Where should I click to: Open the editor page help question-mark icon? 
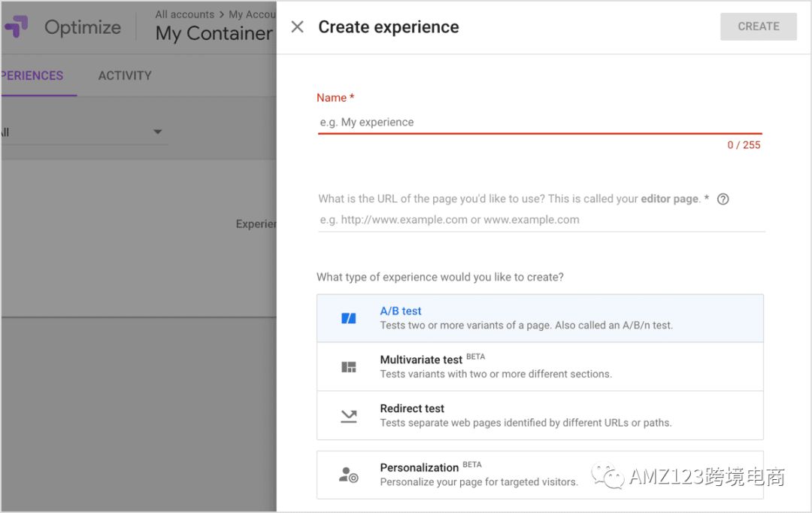(x=723, y=199)
